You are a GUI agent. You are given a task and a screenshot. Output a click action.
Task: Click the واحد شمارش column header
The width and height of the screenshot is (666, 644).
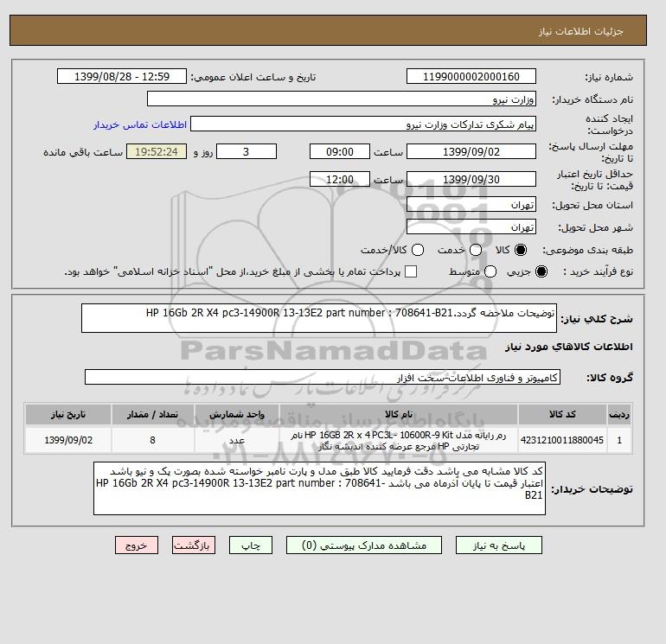click(x=237, y=414)
